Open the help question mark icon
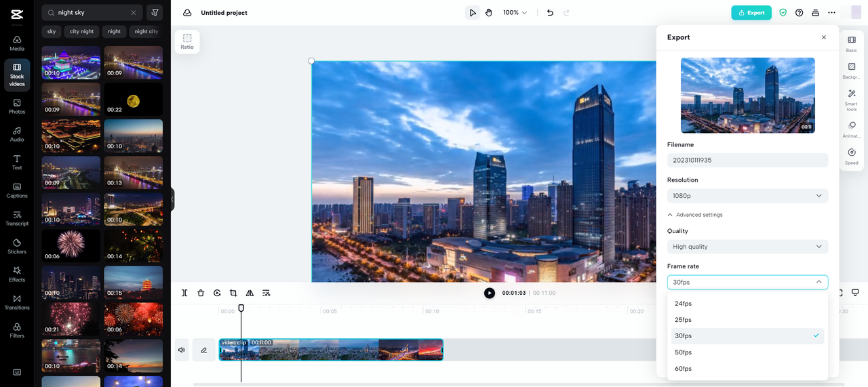868x387 pixels. pyautogui.click(x=799, y=13)
